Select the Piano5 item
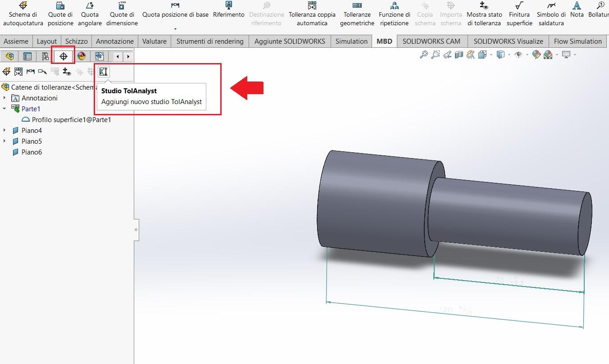Viewport: 609px width, 364px height. tap(27, 141)
